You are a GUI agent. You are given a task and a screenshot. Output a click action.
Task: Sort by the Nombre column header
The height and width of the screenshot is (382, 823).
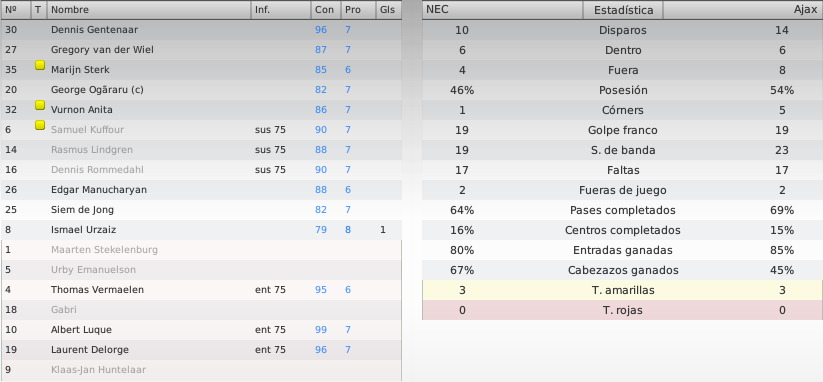(x=149, y=9)
